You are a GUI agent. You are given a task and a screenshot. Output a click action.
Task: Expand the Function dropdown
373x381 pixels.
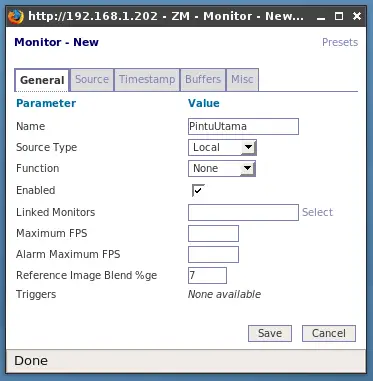tap(222, 168)
